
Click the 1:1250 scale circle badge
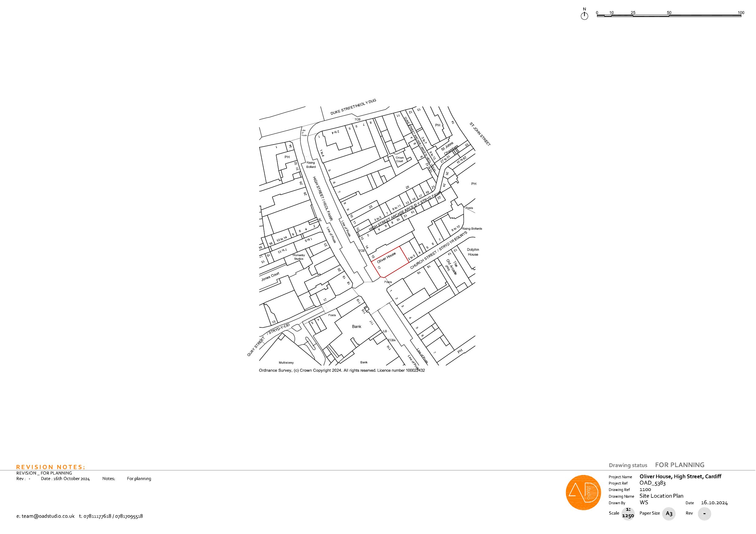[x=627, y=513]
